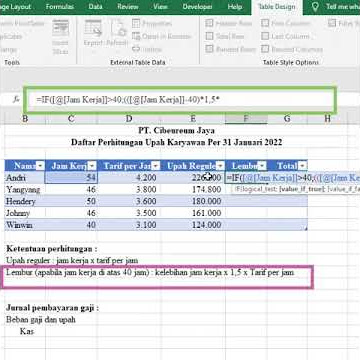Click Summarize with PivotTable button

click(22, 23)
